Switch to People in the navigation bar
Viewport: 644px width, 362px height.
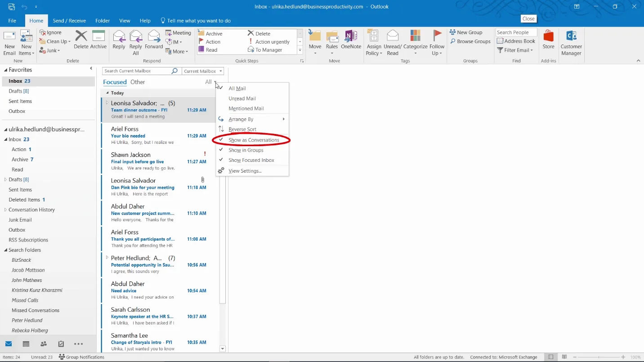tap(44, 344)
